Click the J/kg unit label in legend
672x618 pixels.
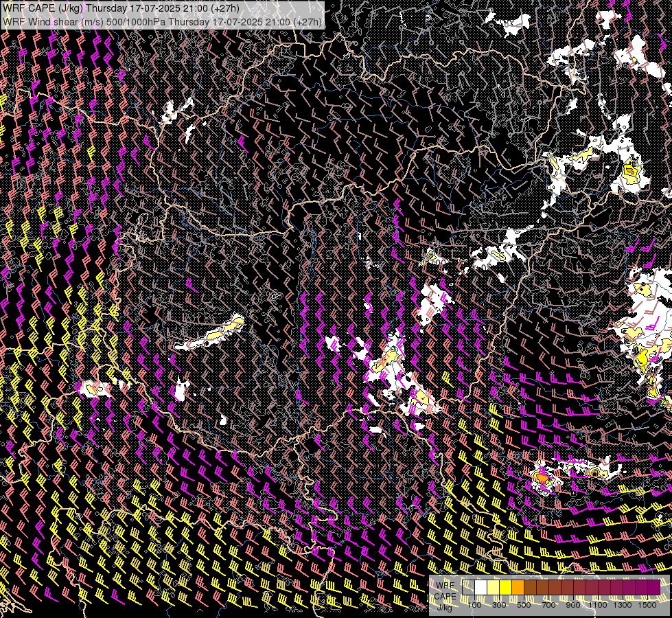pyautogui.click(x=445, y=607)
